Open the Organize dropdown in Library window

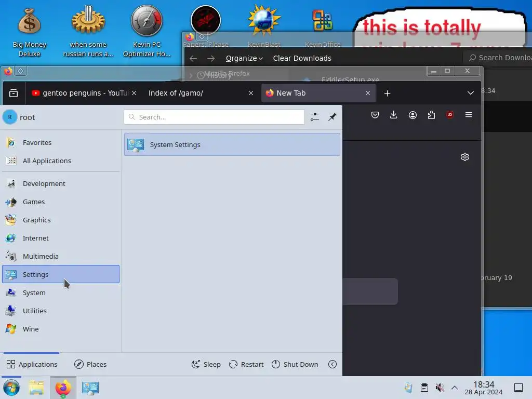pyautogui.click(x=244, y=58)
